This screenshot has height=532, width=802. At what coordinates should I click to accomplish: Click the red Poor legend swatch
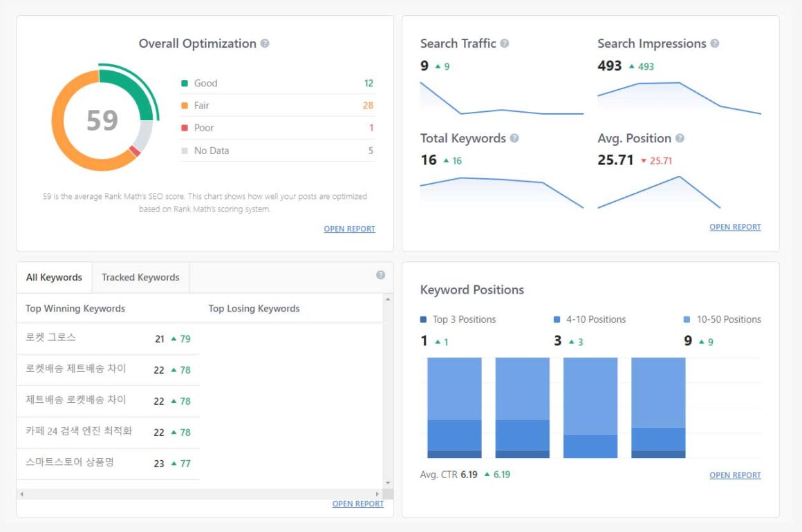185,128
